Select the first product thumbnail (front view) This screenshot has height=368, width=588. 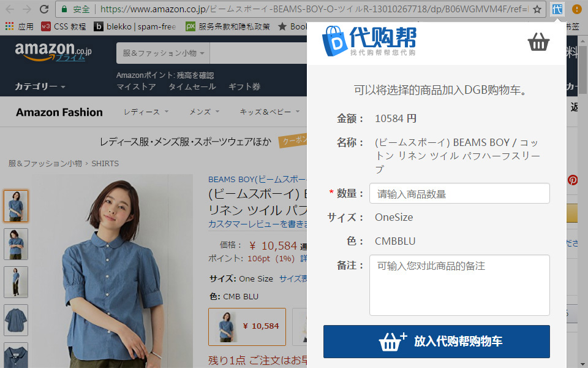point(16,206)
